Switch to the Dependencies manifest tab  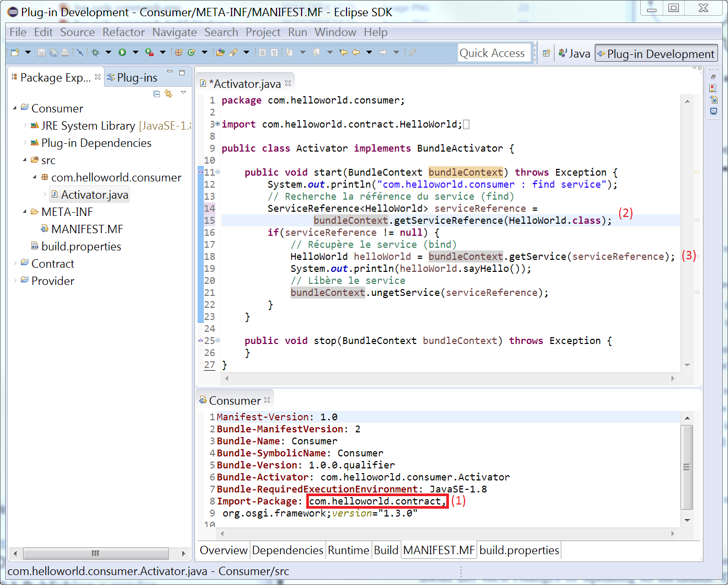[x=287, y=550]
